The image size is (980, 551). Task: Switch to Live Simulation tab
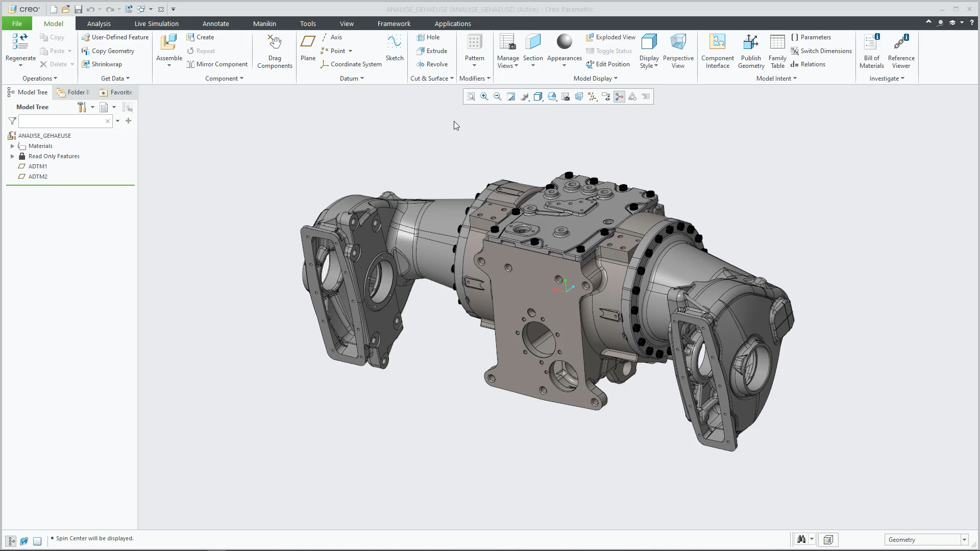point(156,23)
